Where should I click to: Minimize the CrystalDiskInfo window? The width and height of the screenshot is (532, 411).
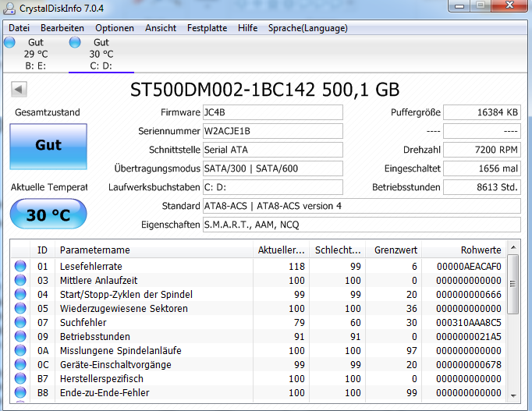coord(459,5)
